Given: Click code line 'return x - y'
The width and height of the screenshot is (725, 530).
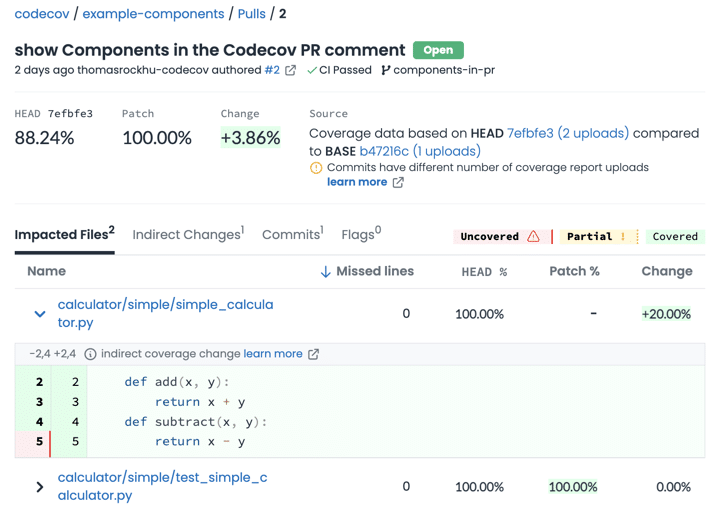Looking at the screenshot, I should pos(200,442).
